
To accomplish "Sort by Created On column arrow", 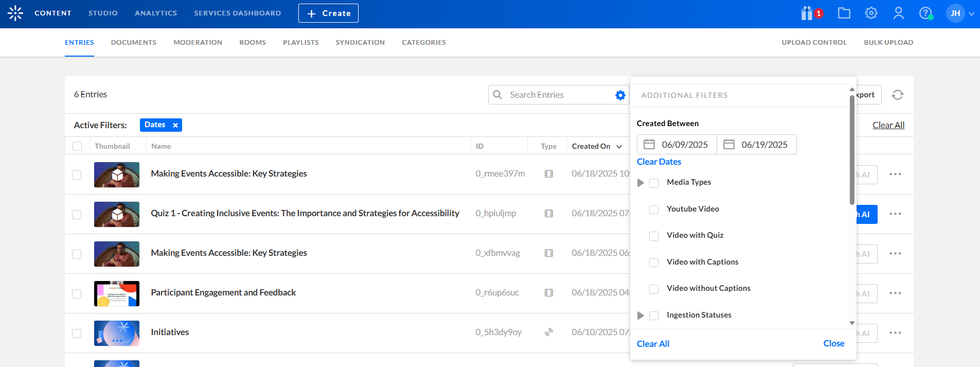I will tap(619, 147).
